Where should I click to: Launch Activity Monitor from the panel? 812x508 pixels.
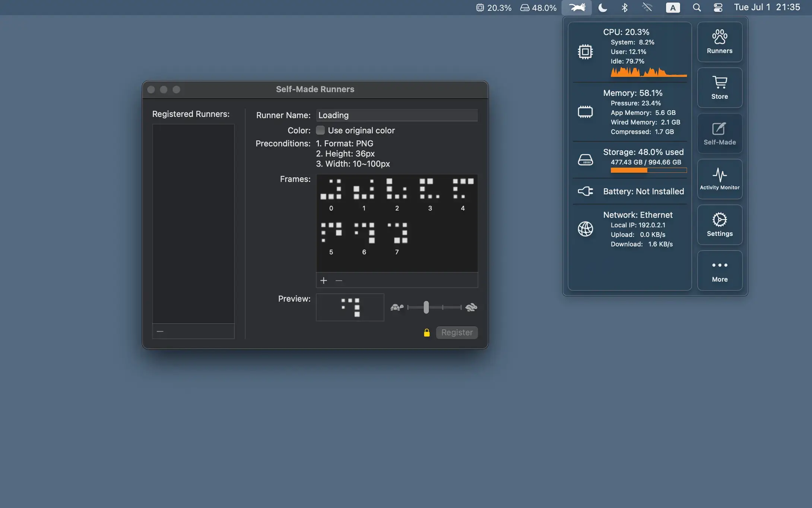point(719,179)
